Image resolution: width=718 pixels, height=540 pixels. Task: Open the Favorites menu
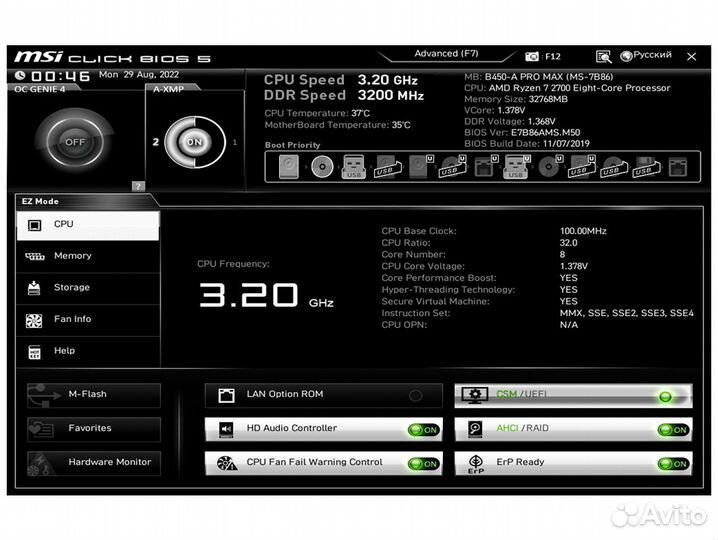94,429
